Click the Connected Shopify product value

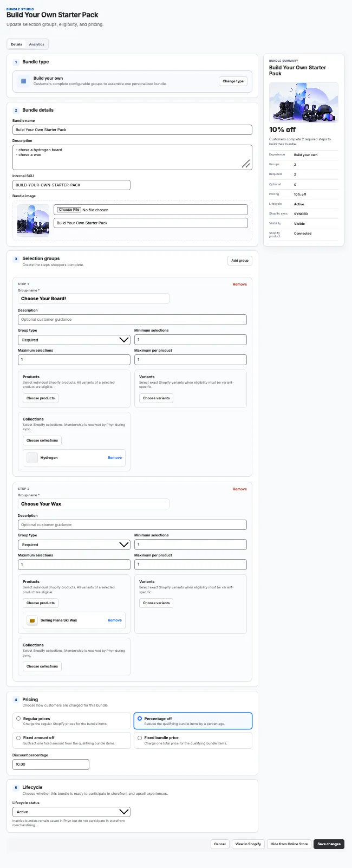coord(303,234)
